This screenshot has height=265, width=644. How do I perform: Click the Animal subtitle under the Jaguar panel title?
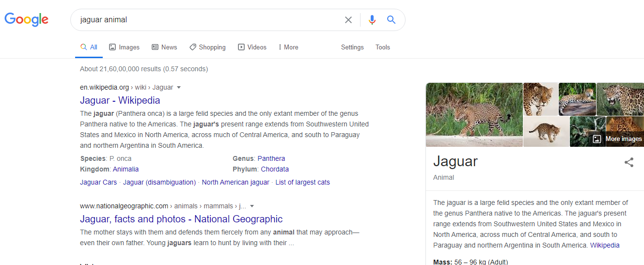(x=443, y=177)
